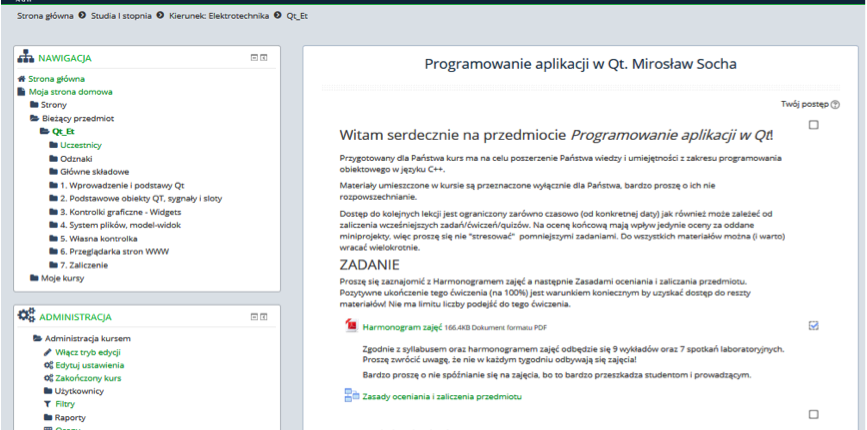Click folder icon beside Uczestnicy
This screenshot has width=867, height=430.
pyautogui.click(x=53, y=145)
